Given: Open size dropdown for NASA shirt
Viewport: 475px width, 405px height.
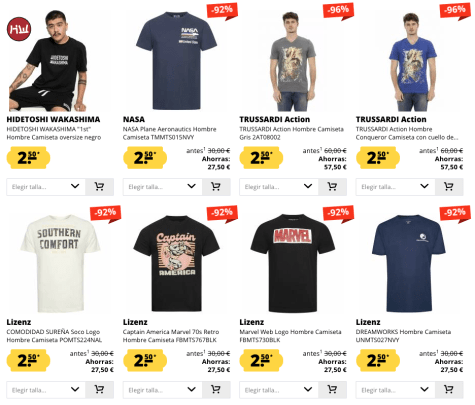Looking at the screenshot, I should [163, 187].
